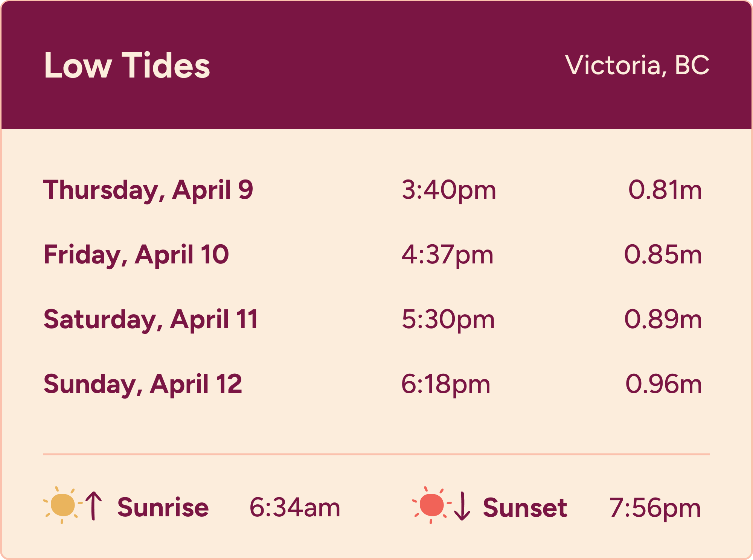Click the 0.85m tide height

point(663,255)
